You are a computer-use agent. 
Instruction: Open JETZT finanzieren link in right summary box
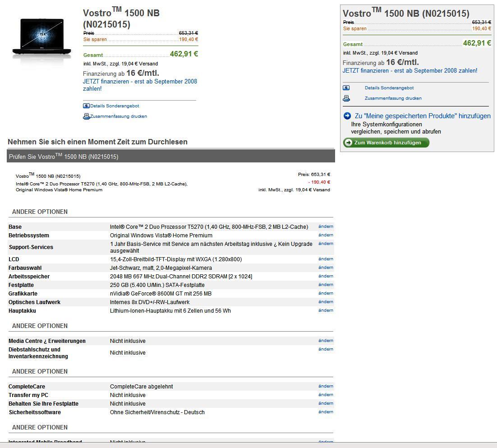point(410,71)
